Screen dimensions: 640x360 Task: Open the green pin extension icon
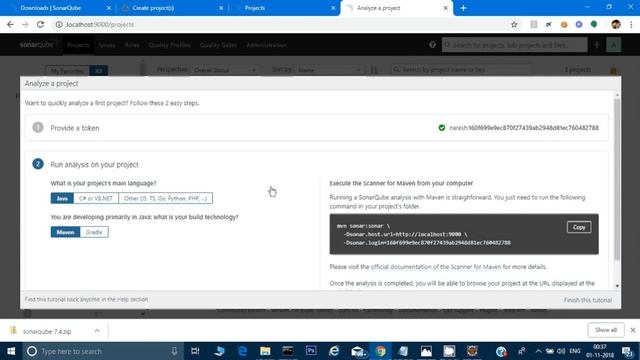click(594, 24)
